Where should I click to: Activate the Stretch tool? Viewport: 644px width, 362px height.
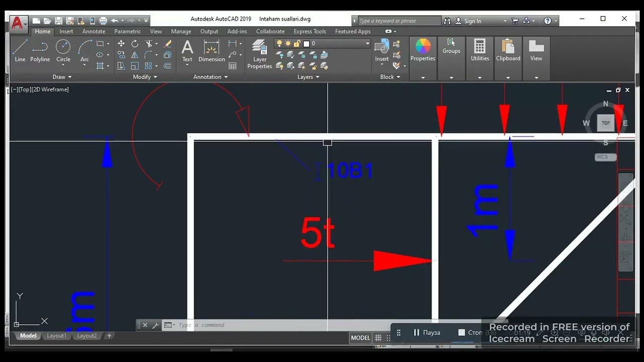coord(121,66)
